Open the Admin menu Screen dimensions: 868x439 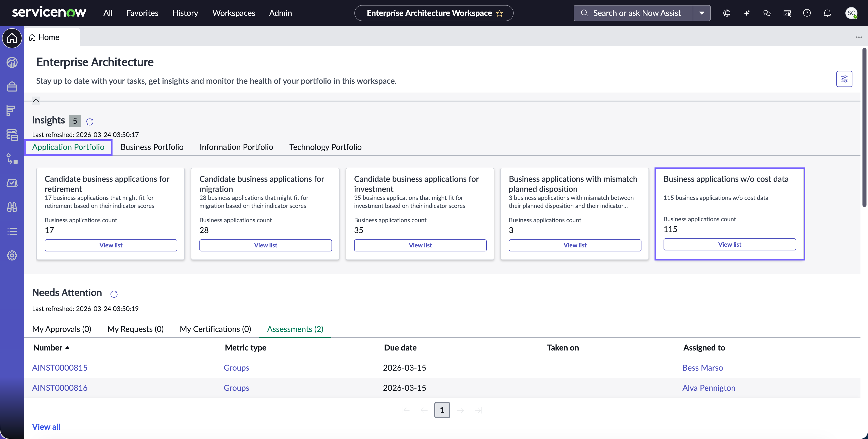tap(280, 13)
